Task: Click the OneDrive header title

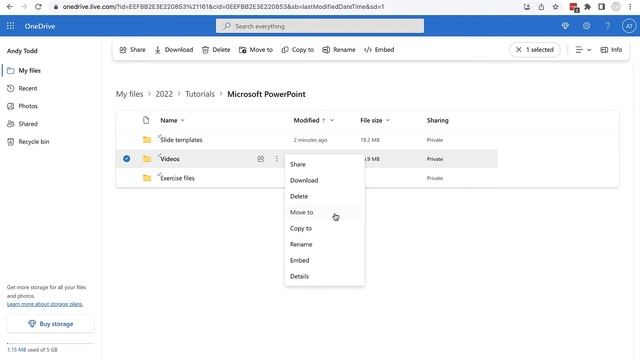Action: click(x=40, y=26)
